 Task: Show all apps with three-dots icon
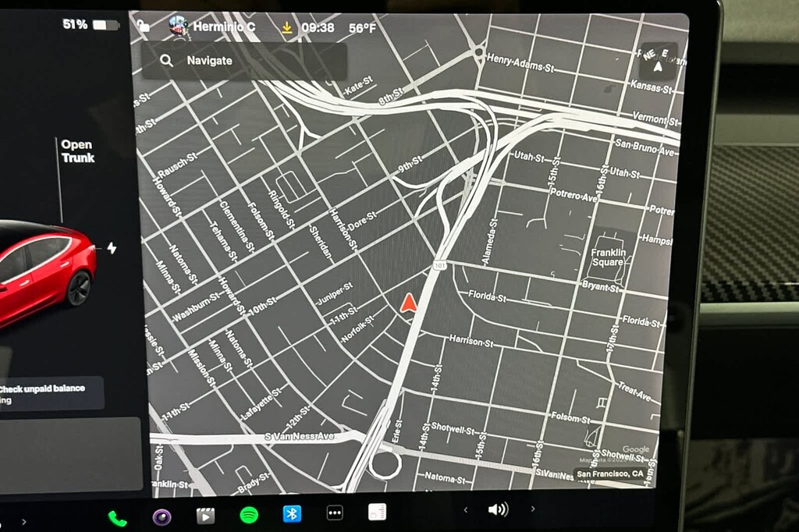point(335,513)
